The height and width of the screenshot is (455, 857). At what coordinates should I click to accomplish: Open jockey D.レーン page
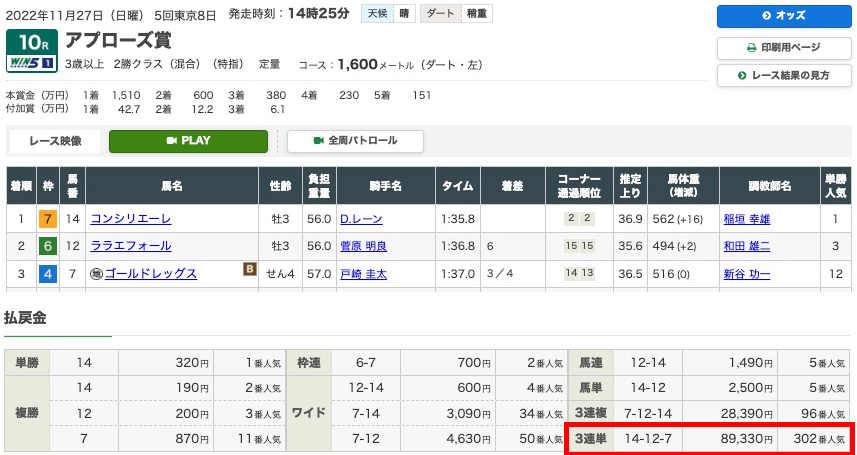coord(361,219)
